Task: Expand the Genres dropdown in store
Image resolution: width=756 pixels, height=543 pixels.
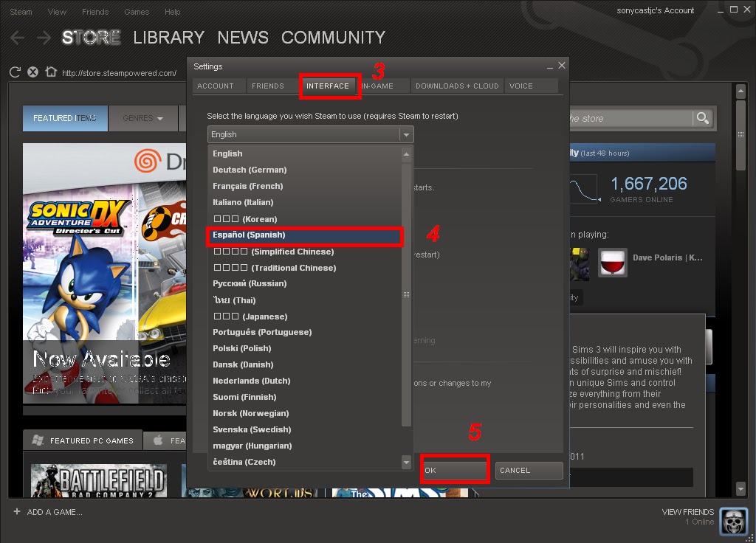Action: coord(142,118)
